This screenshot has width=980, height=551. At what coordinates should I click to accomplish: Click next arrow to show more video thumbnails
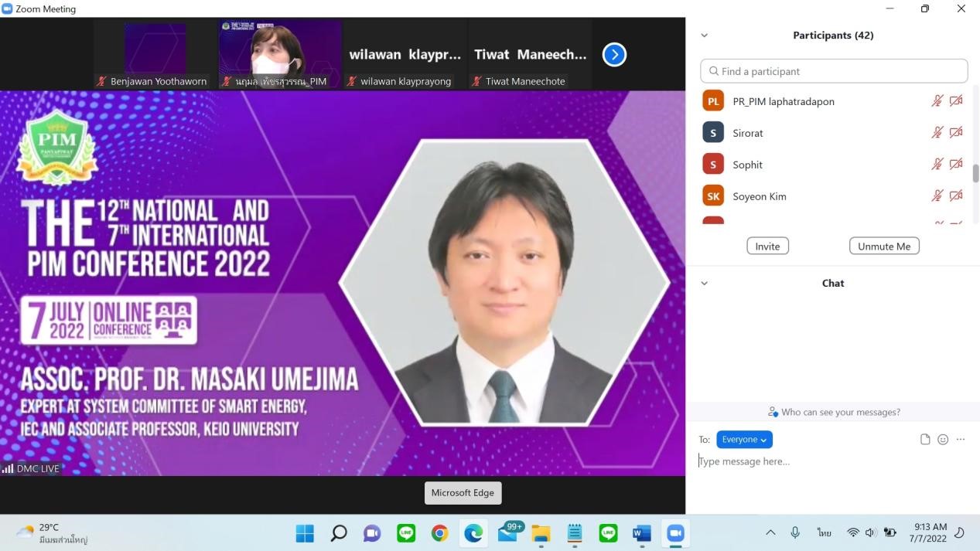point(614,54)
